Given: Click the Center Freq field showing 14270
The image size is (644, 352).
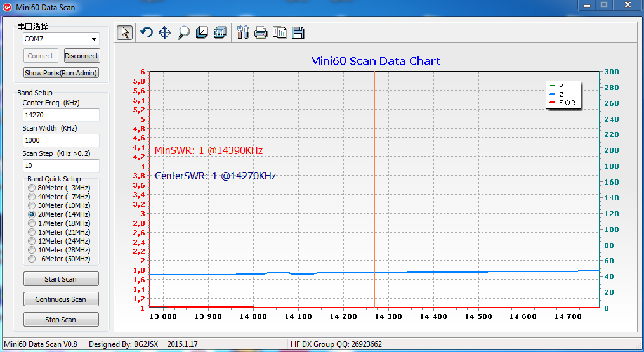Looking at the screenshot, I should click(x=61, y=115).
